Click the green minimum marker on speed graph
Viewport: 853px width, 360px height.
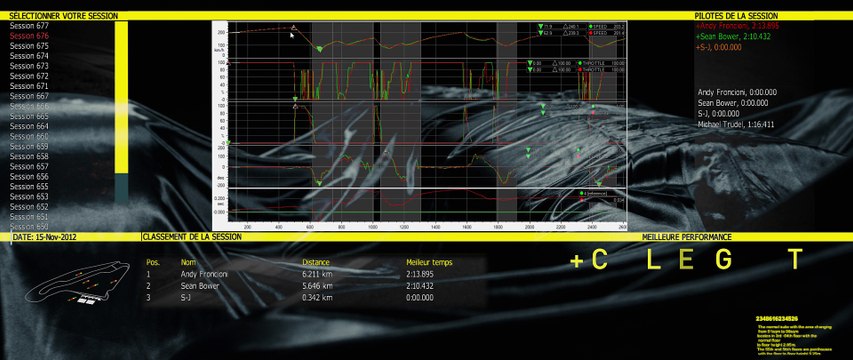pos(319,49)
